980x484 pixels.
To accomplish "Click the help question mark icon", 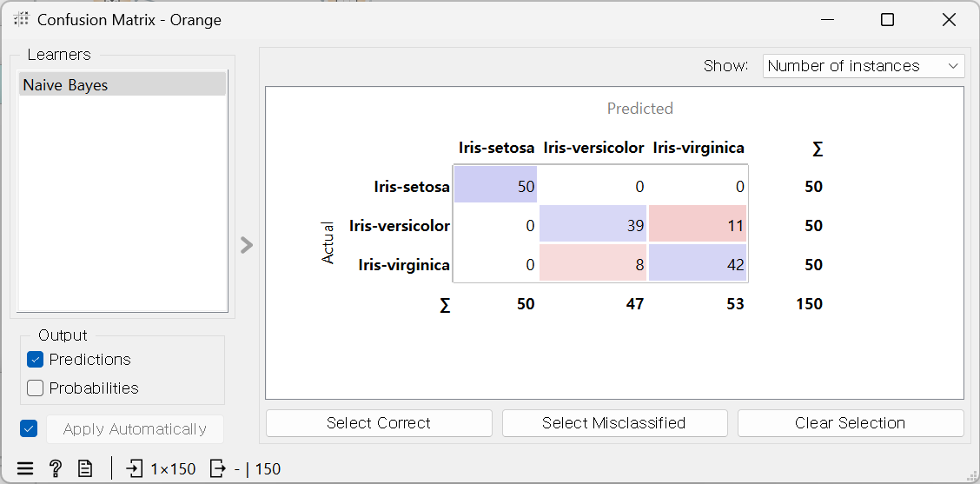I will 56,469.
